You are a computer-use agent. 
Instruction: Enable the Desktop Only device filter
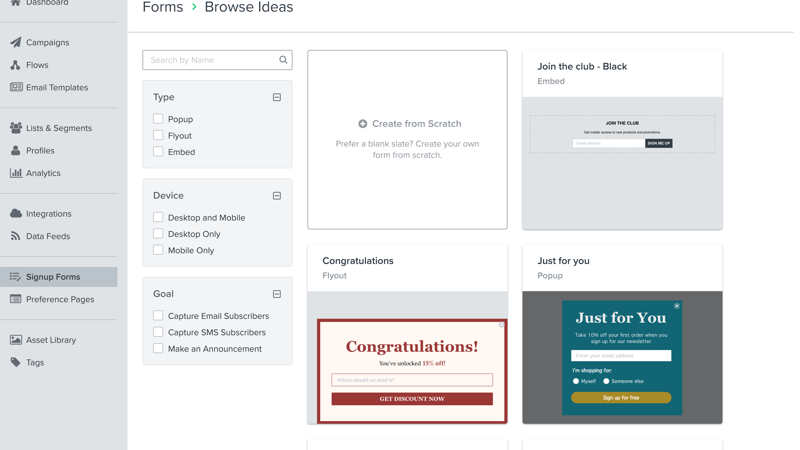tap(158, 234)
